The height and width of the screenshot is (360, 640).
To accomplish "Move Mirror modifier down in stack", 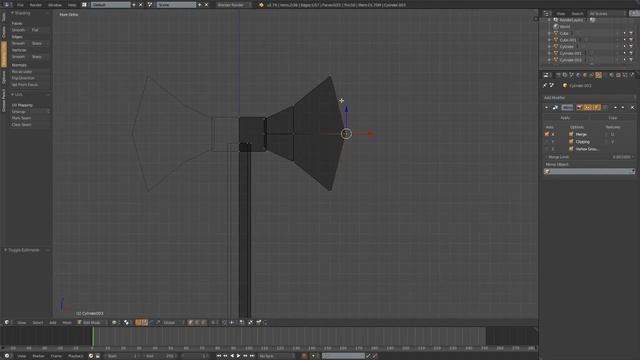I will (x=623, y=107).
